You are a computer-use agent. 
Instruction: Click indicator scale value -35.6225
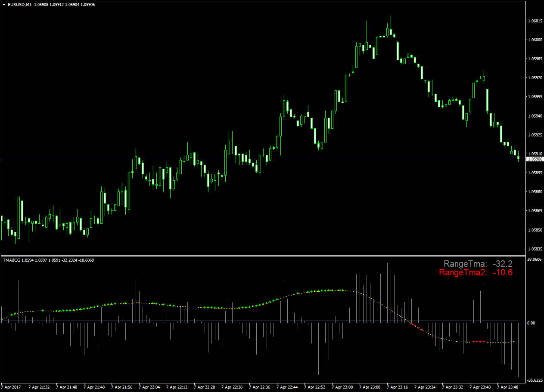point(535,380)
